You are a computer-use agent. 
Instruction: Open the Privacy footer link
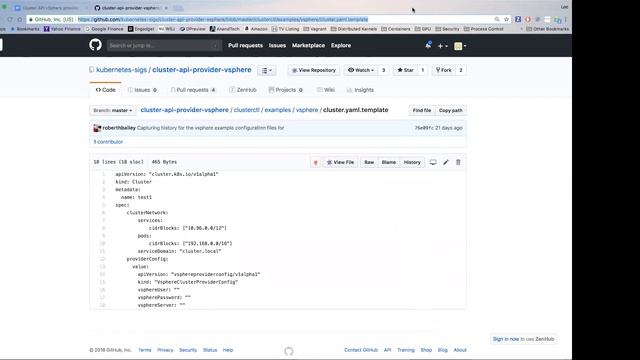165,350
